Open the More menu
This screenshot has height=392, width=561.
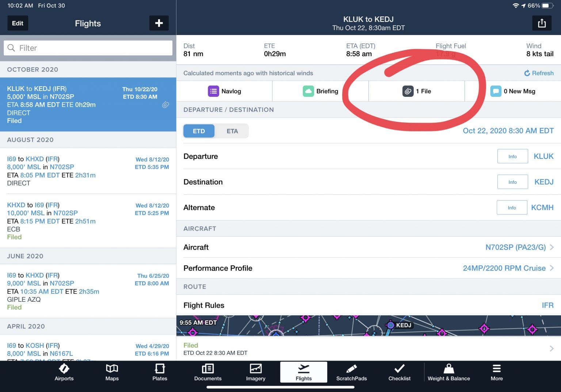click(x=496, y=373)
